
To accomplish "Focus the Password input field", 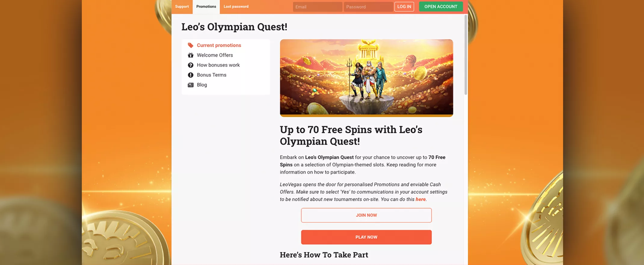I will click(x=368, y=7).
